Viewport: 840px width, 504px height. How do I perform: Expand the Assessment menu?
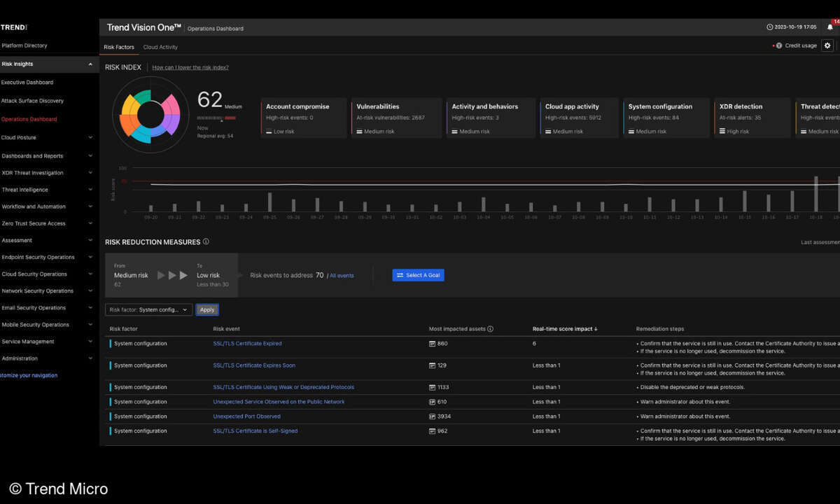(x=90, y=240)
